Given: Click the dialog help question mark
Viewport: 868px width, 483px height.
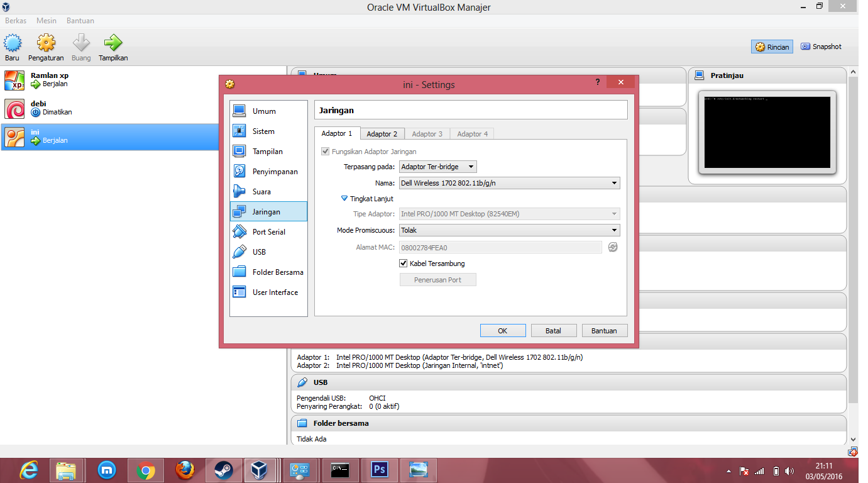Looking at the screenshot, I should (598, 82).
